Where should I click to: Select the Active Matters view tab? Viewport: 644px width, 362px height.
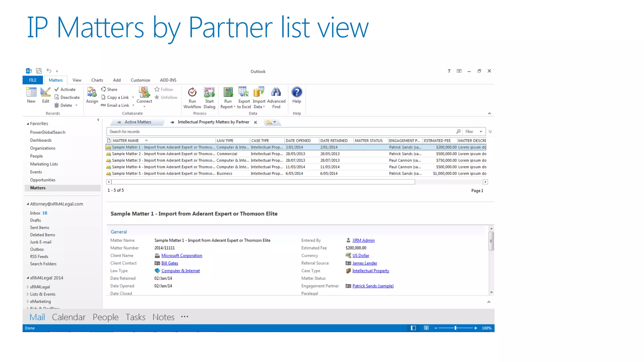(x=138, y=122)
